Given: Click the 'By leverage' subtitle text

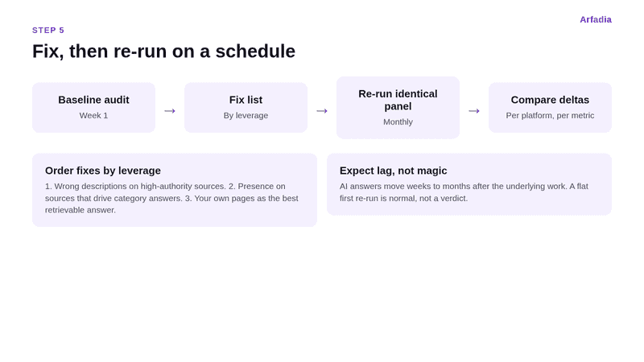Looking at the screenshot, I should pos(246,116).
